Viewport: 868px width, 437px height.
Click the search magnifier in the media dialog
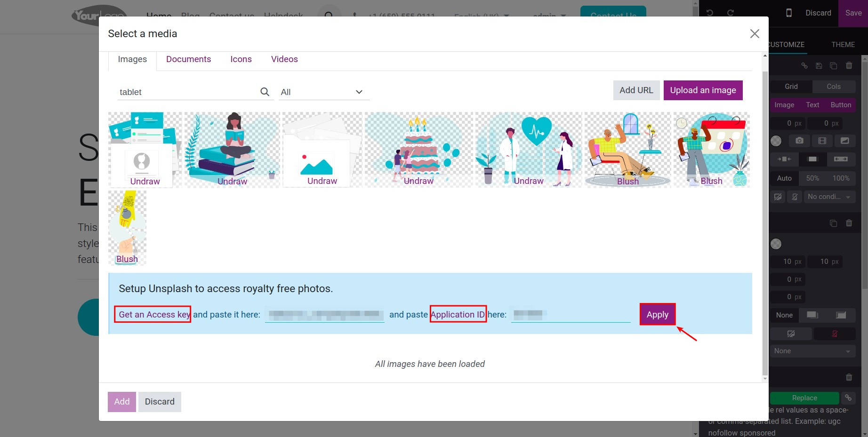(x=265, y=92)
